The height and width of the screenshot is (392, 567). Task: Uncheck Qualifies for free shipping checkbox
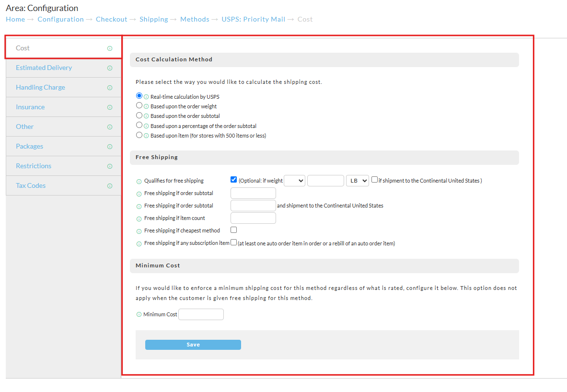233,179
